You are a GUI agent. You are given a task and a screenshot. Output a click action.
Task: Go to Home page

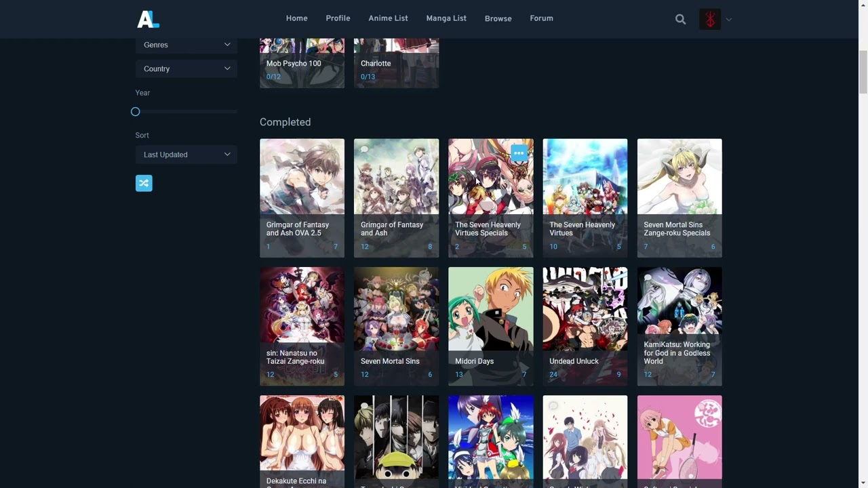click(296, 18)
